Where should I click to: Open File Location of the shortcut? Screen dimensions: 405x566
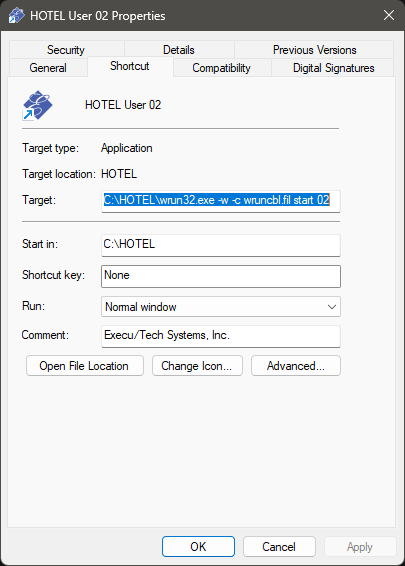85,366
